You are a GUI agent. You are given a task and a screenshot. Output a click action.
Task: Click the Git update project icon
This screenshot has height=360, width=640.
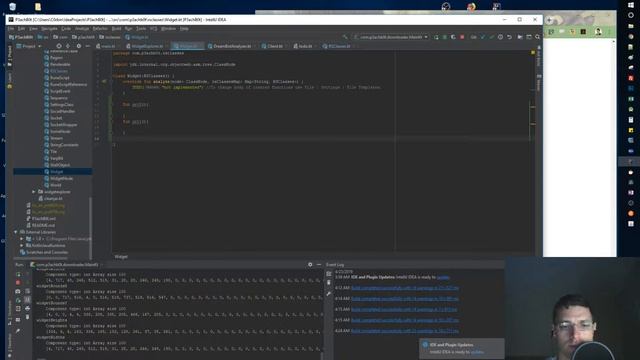483,37
